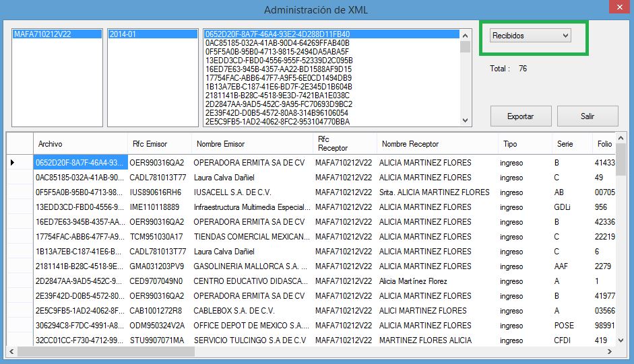Click CABLEBOX S.A. DE C.V. cell
Screen dimensions: 634x364
tap(252, 311)
